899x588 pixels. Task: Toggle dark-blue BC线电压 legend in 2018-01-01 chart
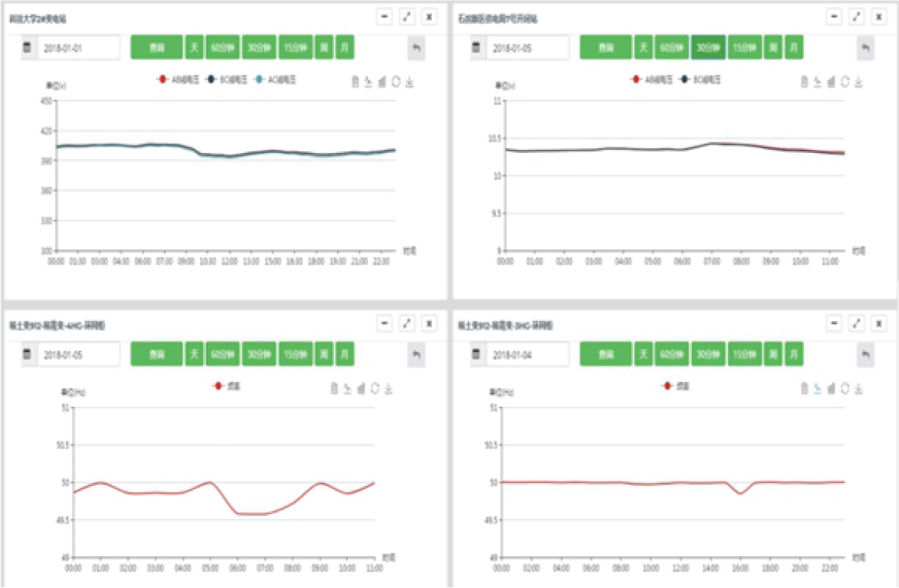point(226,79)
